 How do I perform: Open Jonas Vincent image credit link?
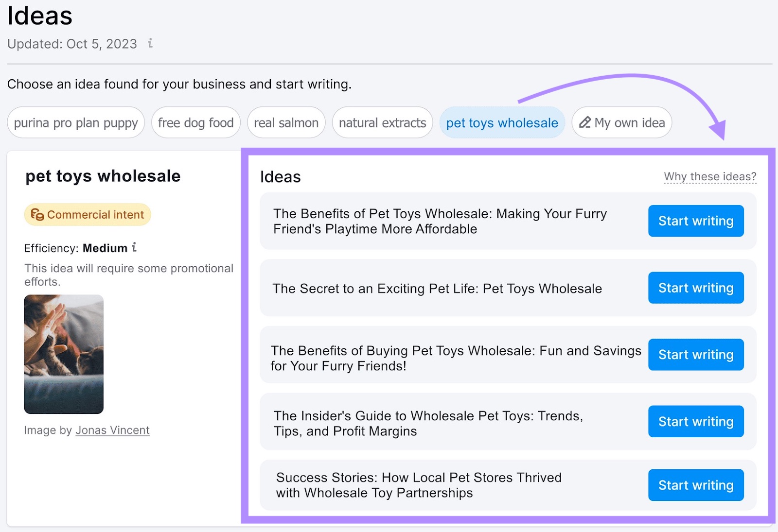click(112, 430)
